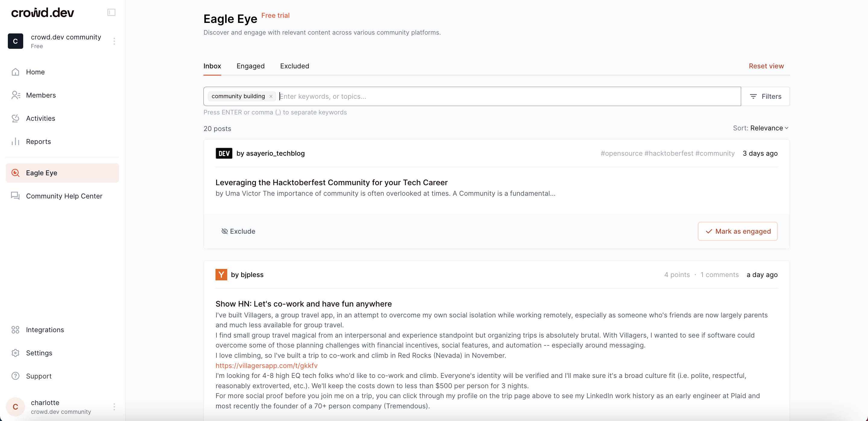The width and height of the screenshot is (868, 421).
Task: Open the villagersapp.com link
Action: [266, 365]
